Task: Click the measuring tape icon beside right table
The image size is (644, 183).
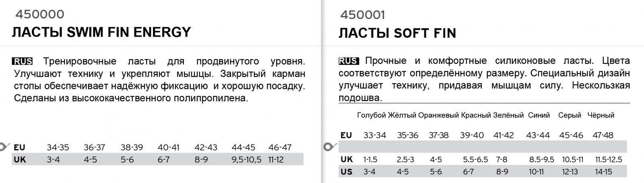Action: 329,147
